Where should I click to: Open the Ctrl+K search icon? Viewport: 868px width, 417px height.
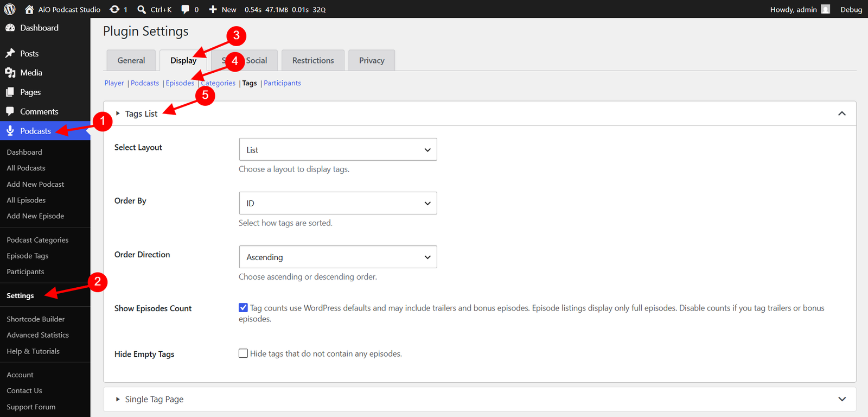[x=142, y=9]
